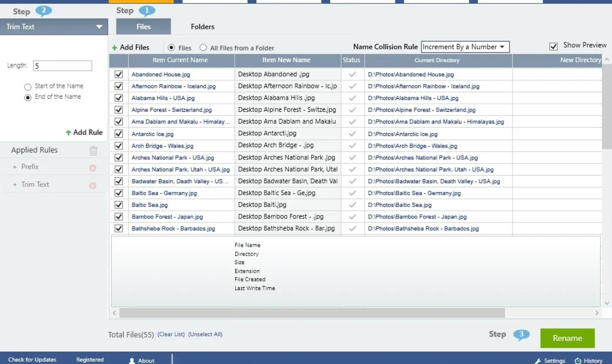Click the green plus Add Rule icon
The width and height of the screenshot is (612, 364).
(68, 133)
